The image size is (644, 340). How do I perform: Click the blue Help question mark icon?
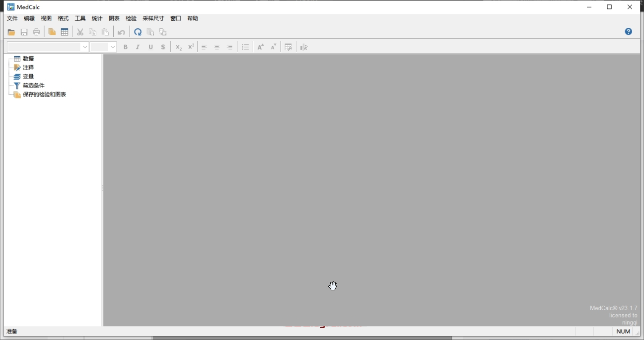tap(629, 32)
